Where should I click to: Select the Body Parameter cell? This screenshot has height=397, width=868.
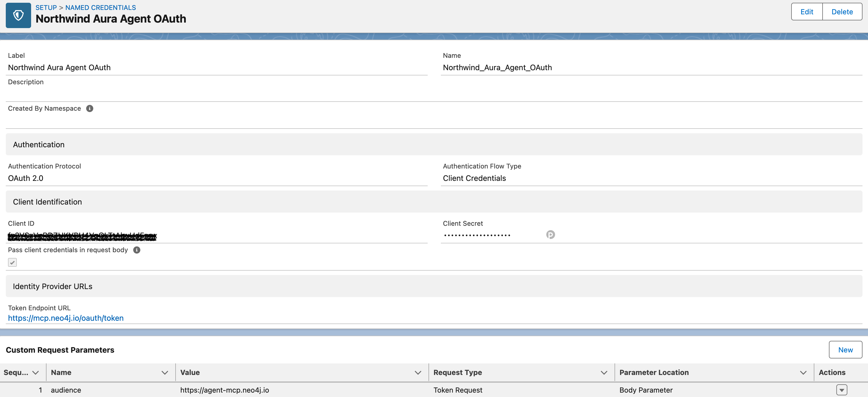click(714, 390)
